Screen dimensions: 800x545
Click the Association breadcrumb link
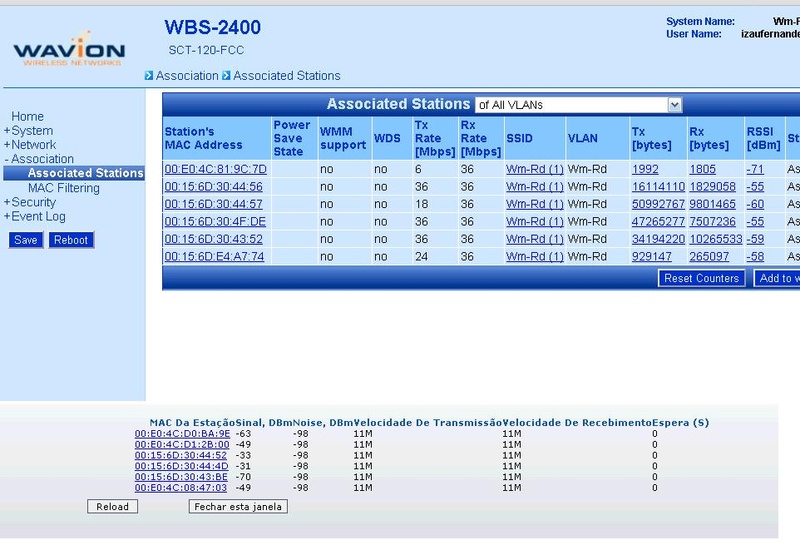[x=187, y=76]
